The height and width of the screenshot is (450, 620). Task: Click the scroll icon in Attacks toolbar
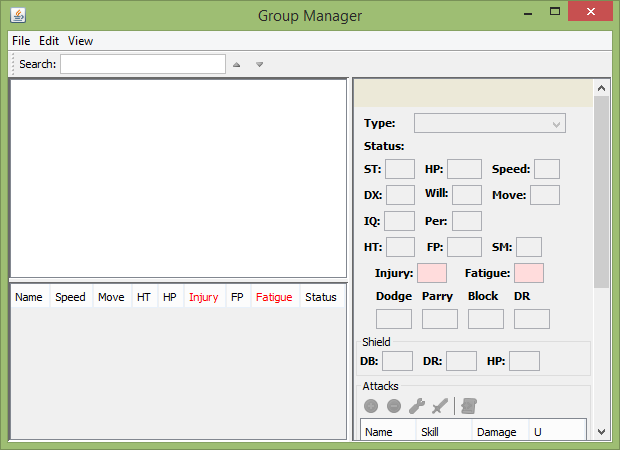tap(469, 406)
